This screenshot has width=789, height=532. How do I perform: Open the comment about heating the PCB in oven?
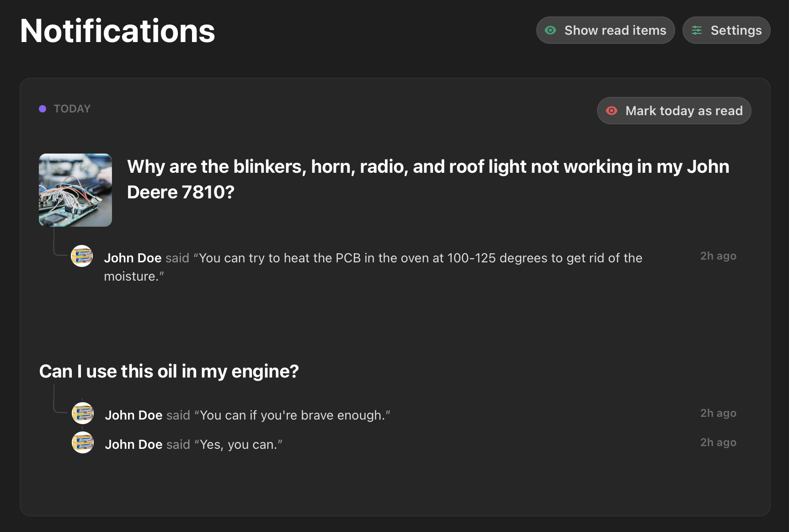point(373,267)
